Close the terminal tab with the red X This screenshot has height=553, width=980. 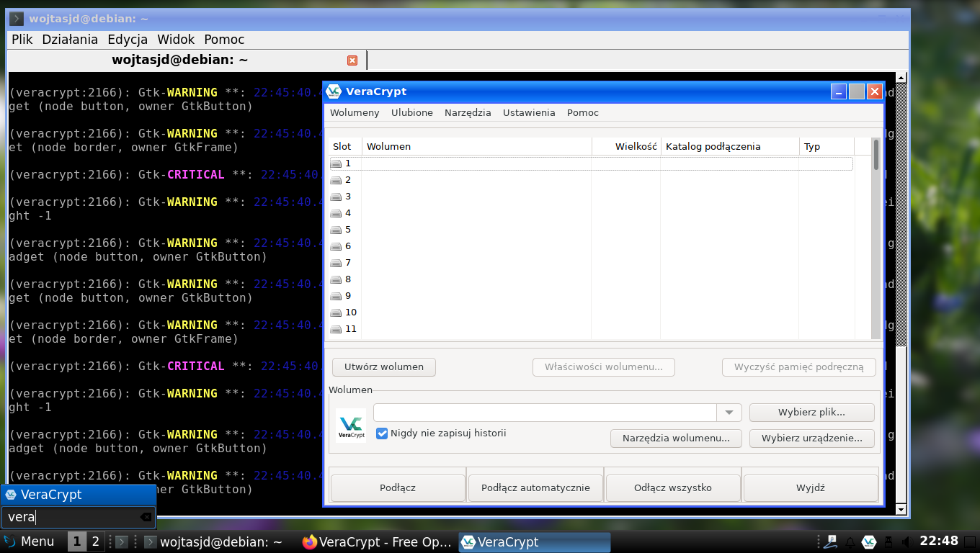pos(352,60)
